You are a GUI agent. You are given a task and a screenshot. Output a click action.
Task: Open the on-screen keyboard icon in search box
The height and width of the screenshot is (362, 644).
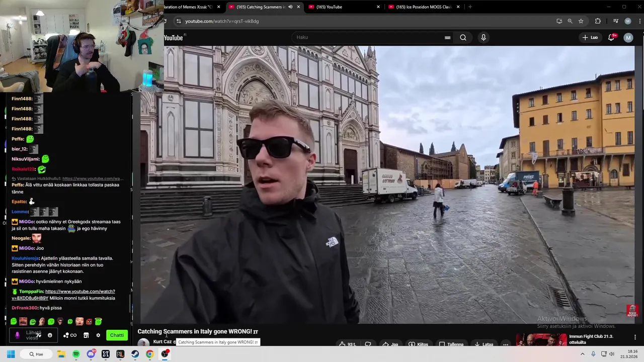[447, 37]
